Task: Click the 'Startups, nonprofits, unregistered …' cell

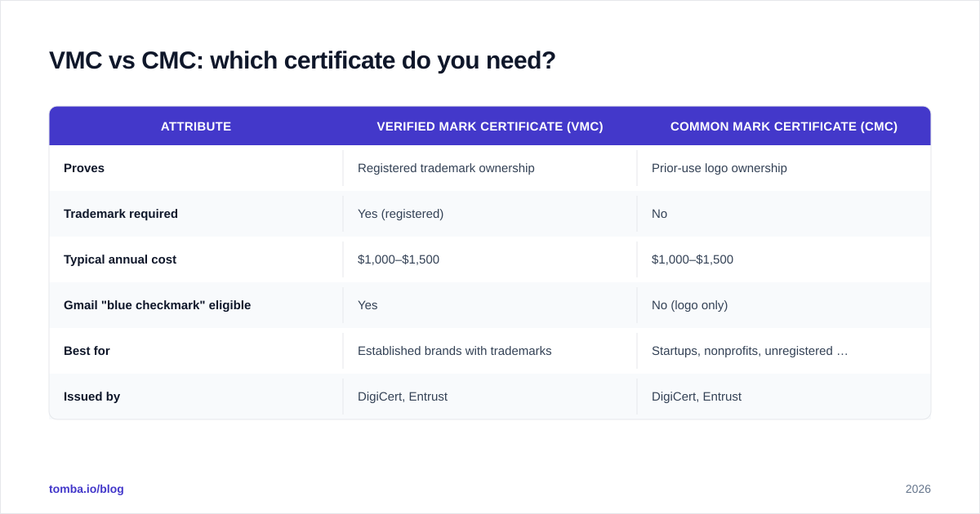Action: click(750, 351)
